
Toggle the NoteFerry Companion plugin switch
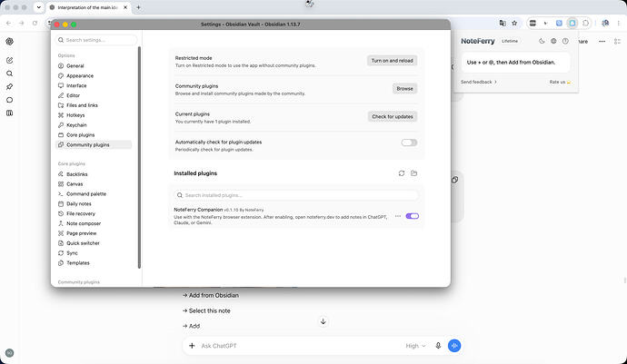click(412, 216)
